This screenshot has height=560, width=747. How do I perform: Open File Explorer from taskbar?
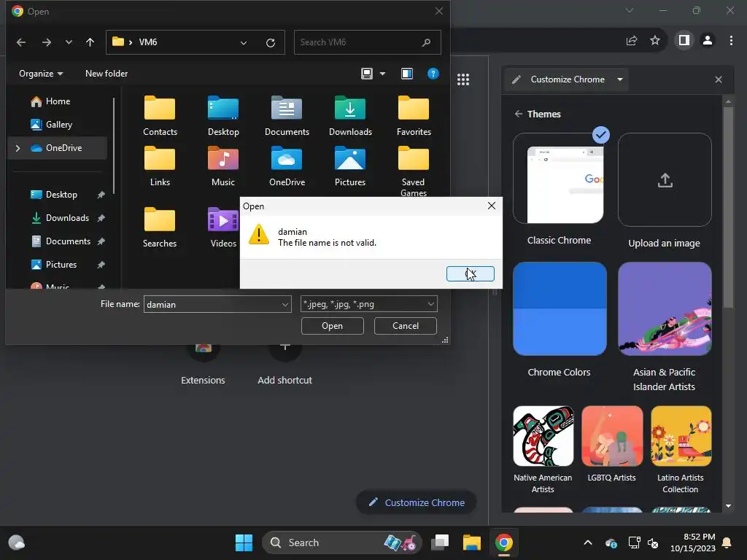click(x=472, y=542)
